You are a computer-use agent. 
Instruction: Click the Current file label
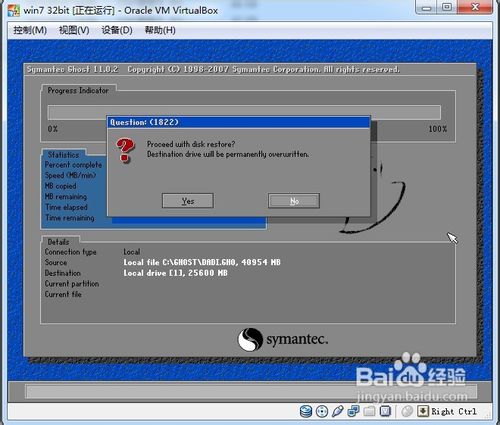pos(63,294)
